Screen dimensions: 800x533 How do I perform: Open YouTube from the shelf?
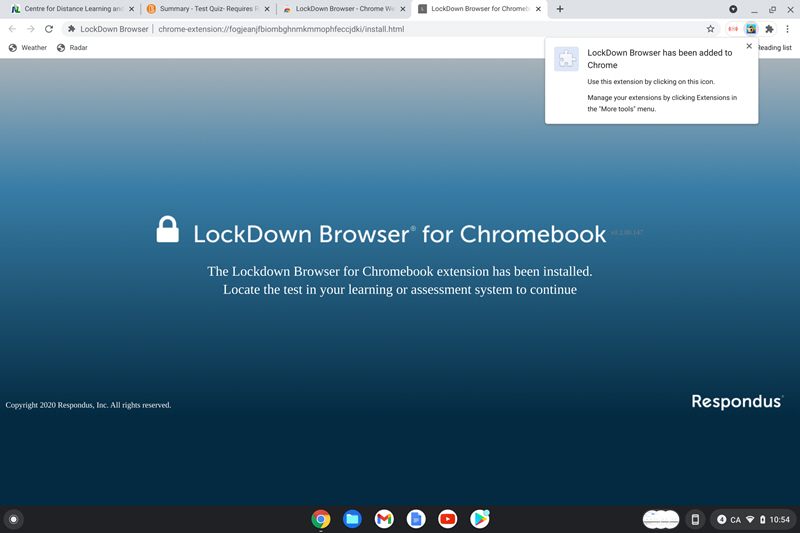point(447,519)
